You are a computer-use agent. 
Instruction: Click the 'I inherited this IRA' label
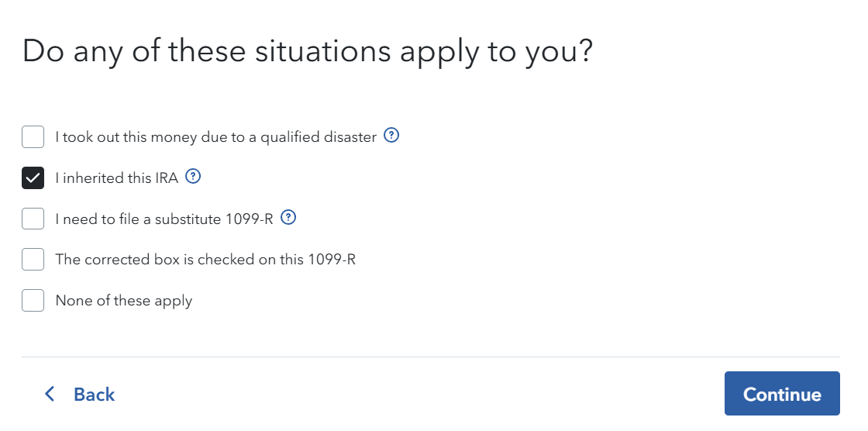(x=116, y=178)
